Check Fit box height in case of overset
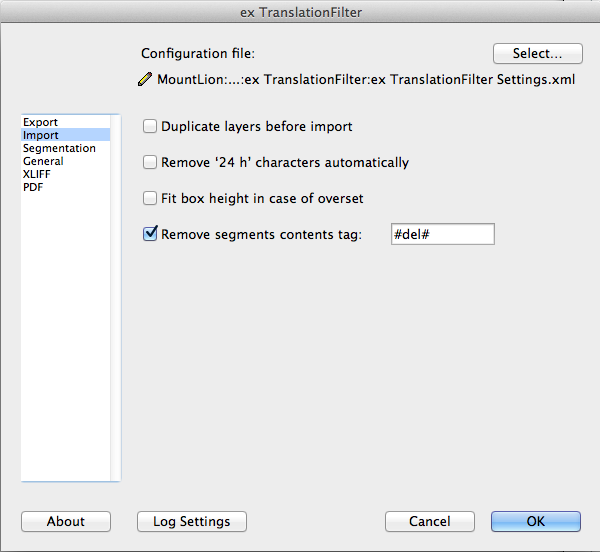This screenshot has width=600, height=552. click(150, 198)
